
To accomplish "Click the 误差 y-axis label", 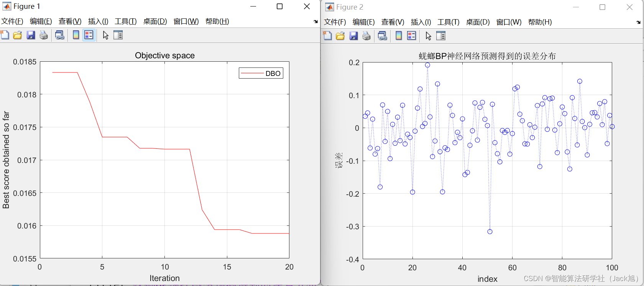I will coord(338,160).
